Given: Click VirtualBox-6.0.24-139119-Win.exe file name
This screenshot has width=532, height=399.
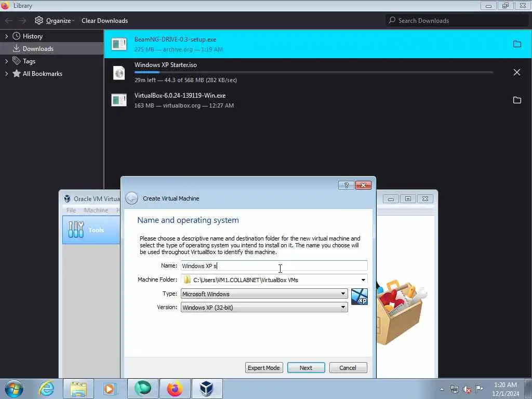Looking at the screenshot, I should pos(180,96).
